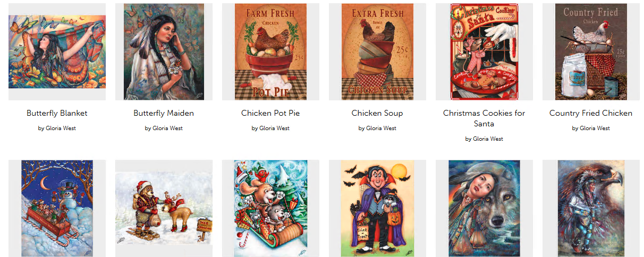Click the Chicken Soup title link
Image resolution: width=644 pixels, height=257 pixels.
coord(377,113)
